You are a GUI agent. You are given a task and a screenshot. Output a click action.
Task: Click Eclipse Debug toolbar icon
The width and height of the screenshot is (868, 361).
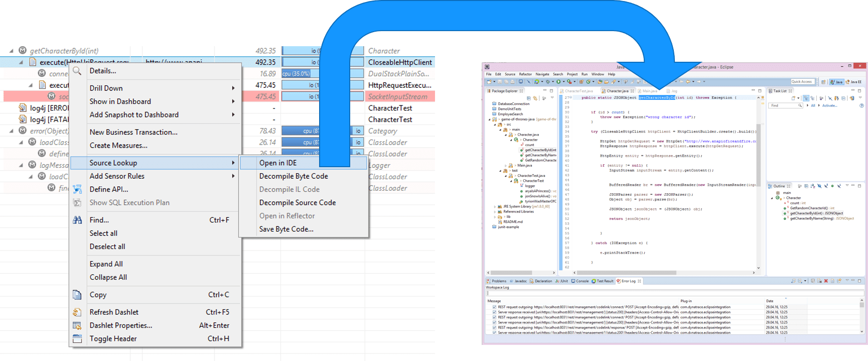coord(548,81)
